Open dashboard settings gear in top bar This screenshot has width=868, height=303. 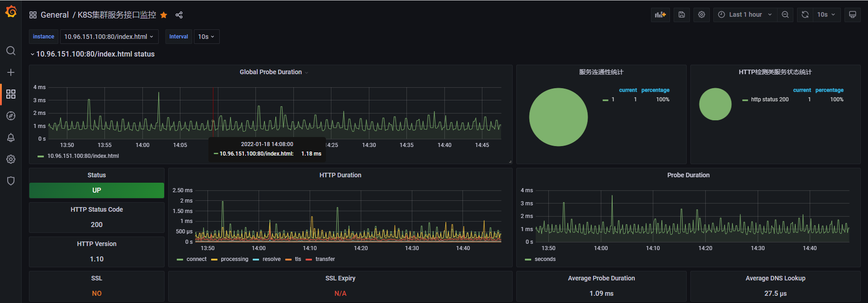point(702,14)
